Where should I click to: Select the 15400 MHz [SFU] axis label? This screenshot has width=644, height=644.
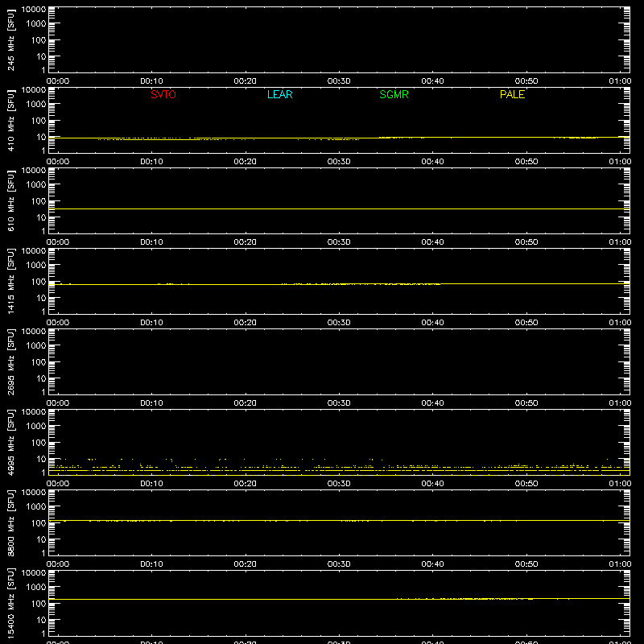click(10, 603)
